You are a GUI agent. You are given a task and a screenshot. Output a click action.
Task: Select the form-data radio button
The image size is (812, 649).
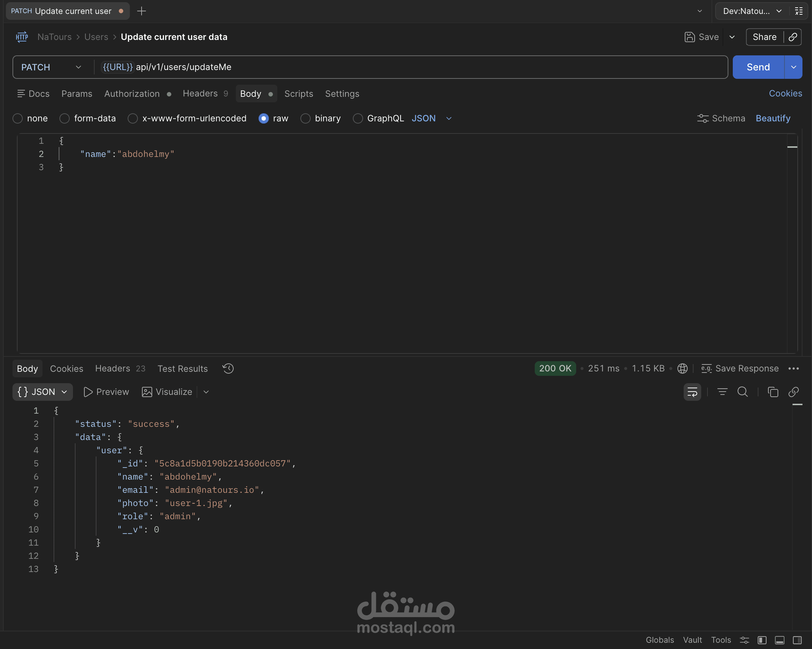click(x=65, y=118)
